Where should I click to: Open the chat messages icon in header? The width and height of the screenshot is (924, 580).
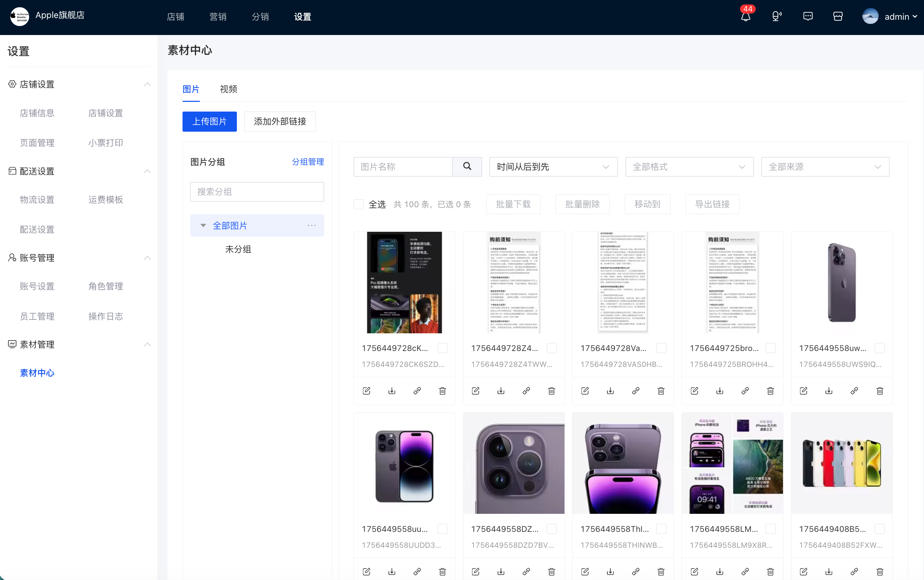(808, 17)
